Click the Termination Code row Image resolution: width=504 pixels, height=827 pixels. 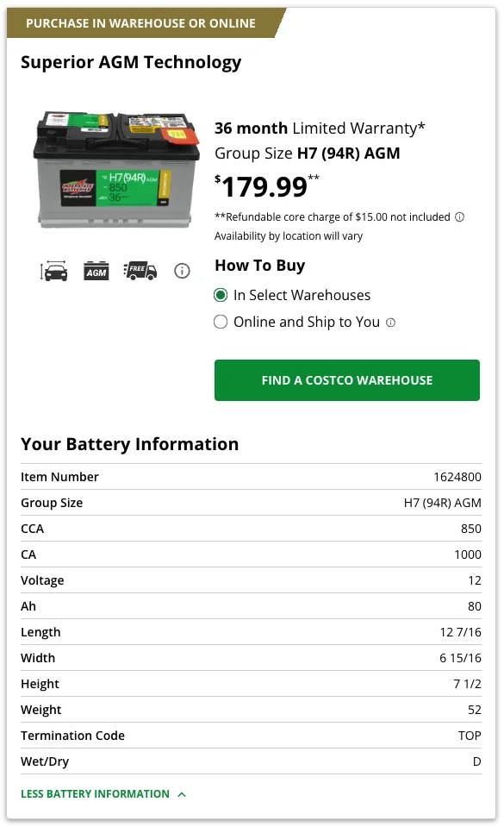pyautogui.click(x=251, y=736)
